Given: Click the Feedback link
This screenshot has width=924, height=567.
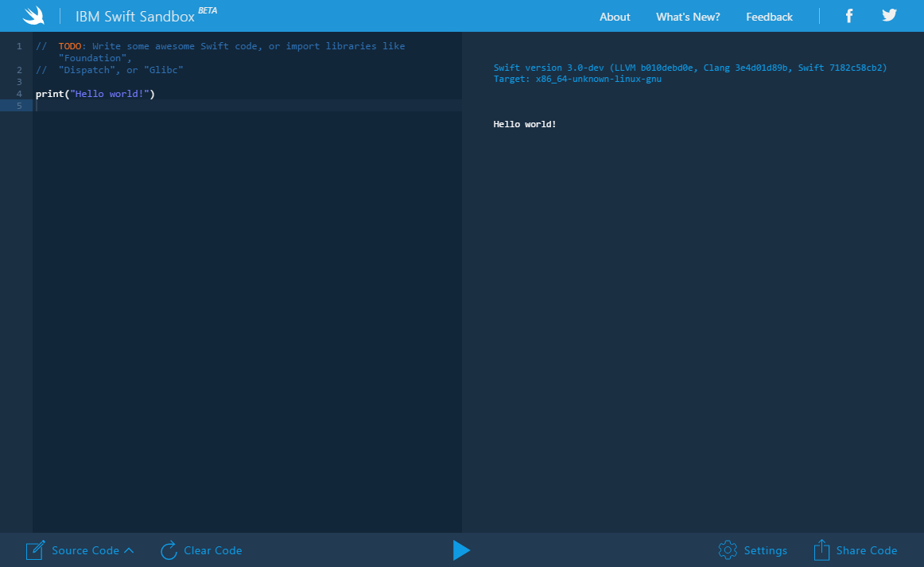Looking at the screenshot, I should click(x=769, y=16).
